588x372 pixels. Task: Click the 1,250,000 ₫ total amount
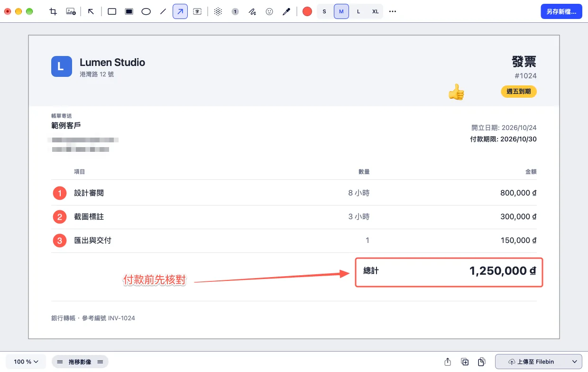coord(503,271)
